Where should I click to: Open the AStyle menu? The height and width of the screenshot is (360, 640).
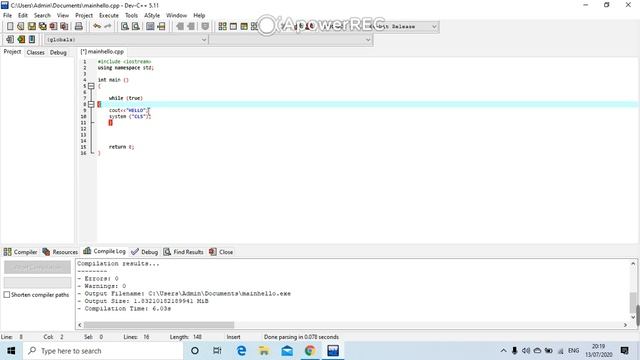tap(152, 16)
